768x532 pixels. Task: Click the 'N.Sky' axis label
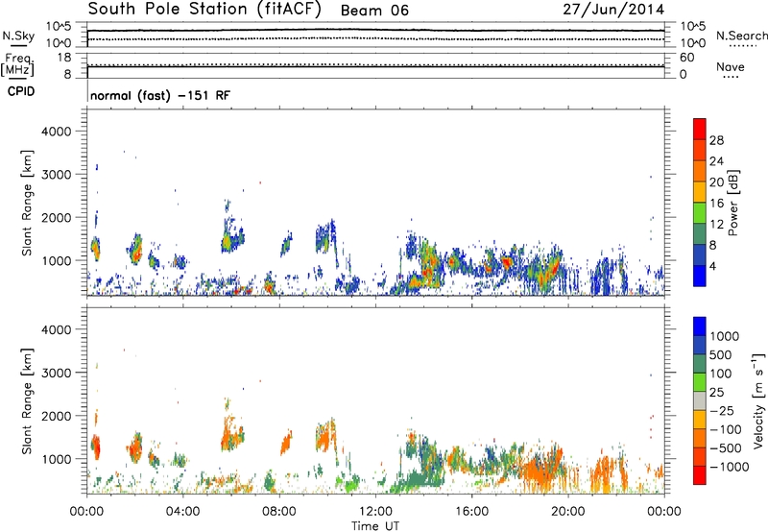[18, 36]
